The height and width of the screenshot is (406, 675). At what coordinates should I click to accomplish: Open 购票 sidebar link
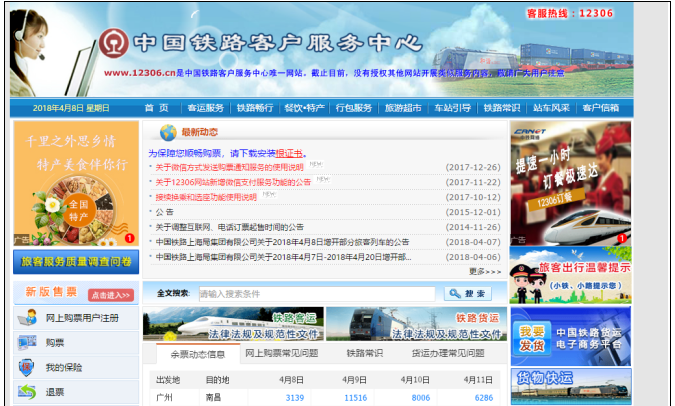(55, 343)
